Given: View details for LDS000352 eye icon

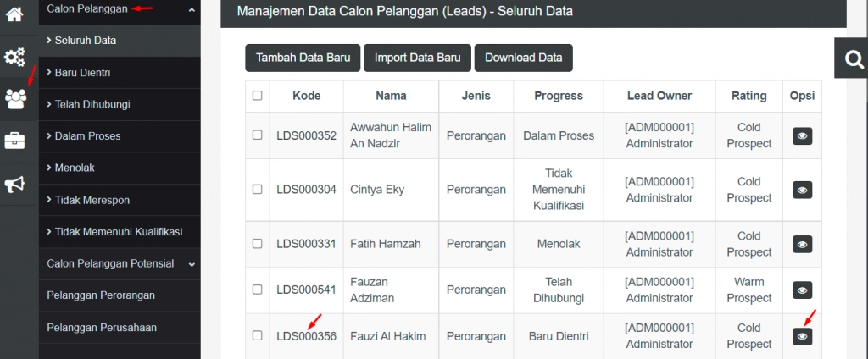Looking at the screenshot, I should coord(802,135).
